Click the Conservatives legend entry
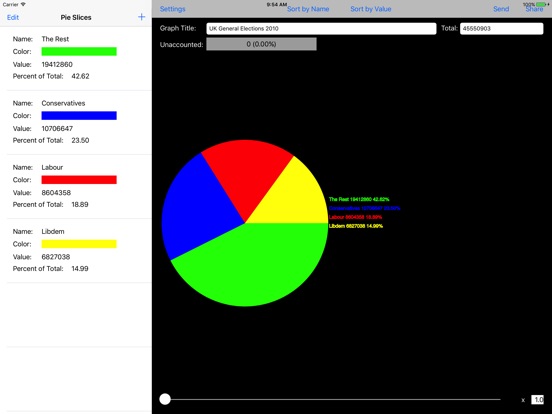The height and width of the screenshot is (414, 552). 364,208
